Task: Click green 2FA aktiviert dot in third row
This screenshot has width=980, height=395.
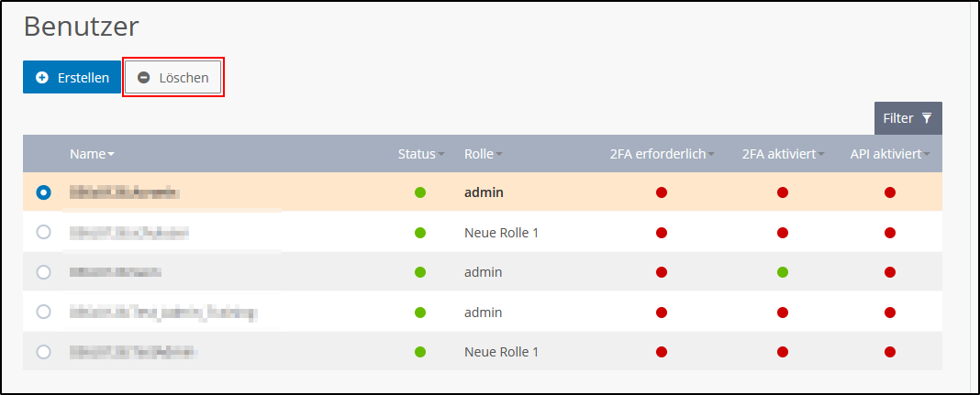Action: pos(783,272)
